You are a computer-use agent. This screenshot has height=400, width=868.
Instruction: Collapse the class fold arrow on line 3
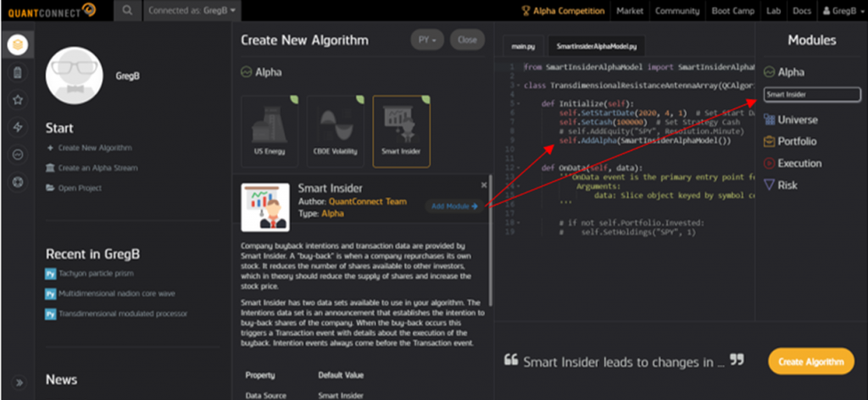[518, 86]
